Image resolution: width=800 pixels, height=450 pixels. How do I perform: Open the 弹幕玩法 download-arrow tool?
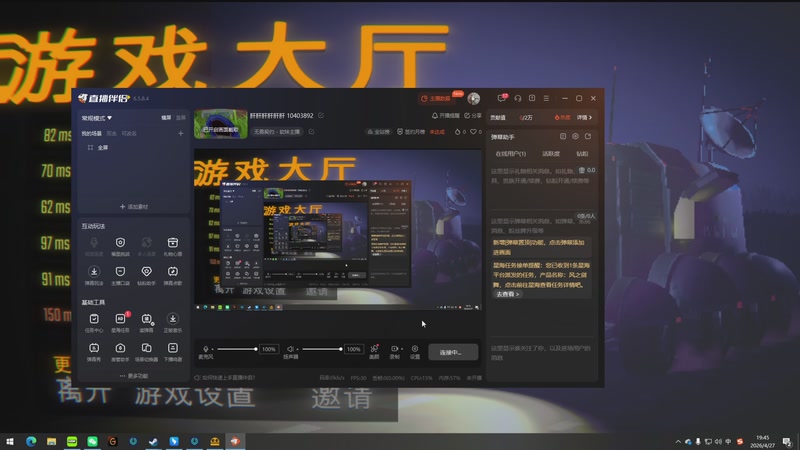point(94,271)
